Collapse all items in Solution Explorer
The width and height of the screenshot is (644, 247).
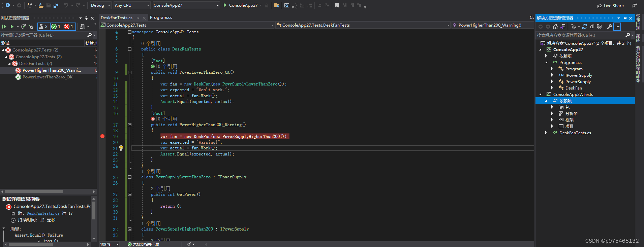click(592, 27)
